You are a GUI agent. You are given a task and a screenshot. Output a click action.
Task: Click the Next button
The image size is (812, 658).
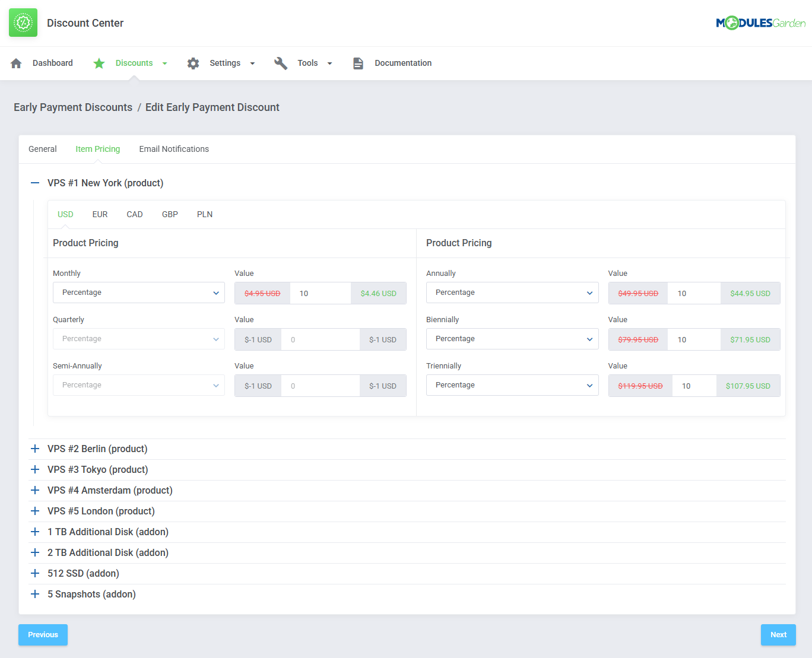click(x=778, y=634)
